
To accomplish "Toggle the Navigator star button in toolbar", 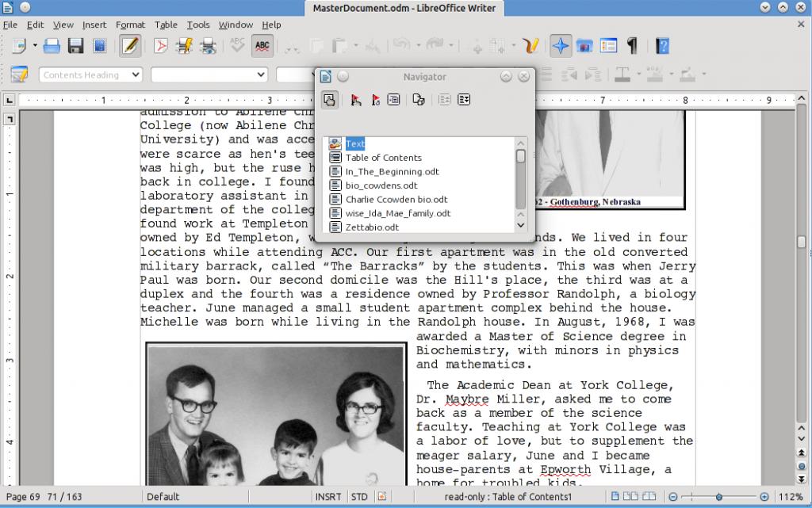I will tap(561, 46).
